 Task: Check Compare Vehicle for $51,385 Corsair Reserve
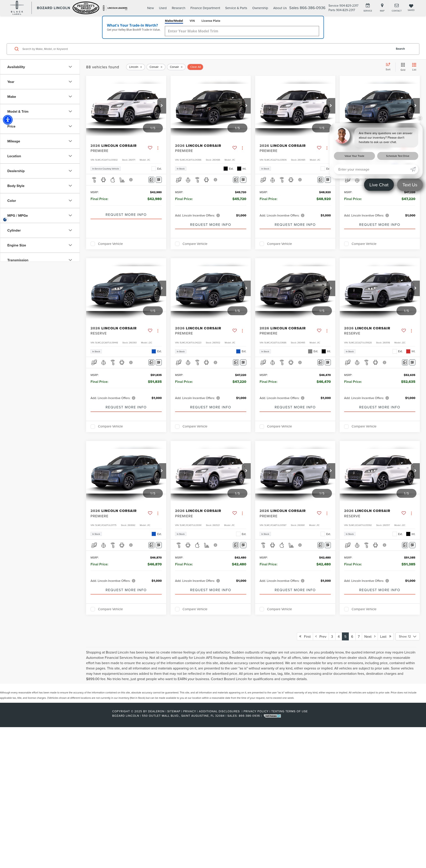[x=347, y=609]
